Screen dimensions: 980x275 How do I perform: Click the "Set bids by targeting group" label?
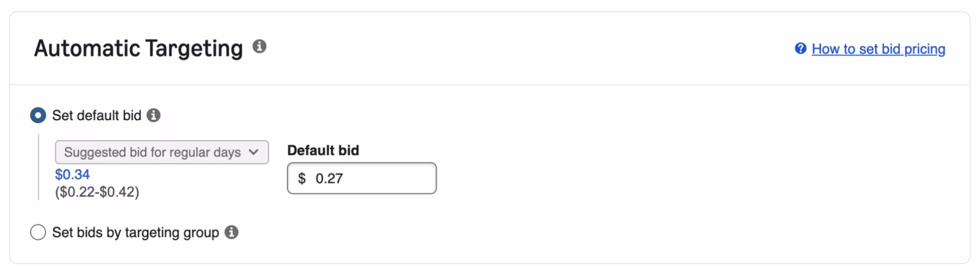point(135,233)
